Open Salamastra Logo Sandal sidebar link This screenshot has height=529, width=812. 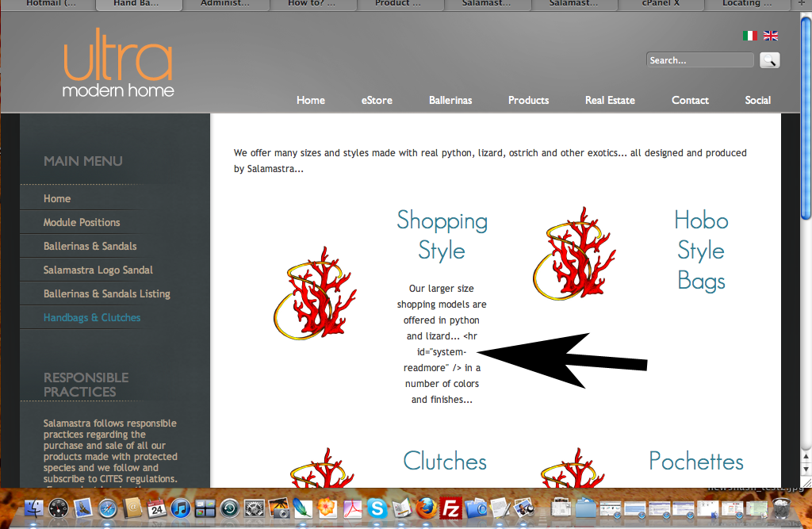point(98,270)
